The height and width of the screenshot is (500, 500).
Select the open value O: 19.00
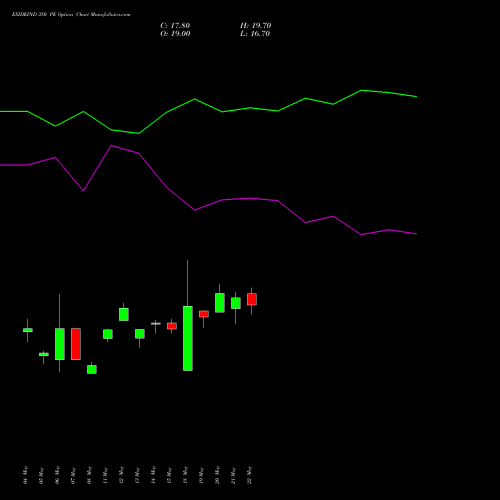[175, 34]
